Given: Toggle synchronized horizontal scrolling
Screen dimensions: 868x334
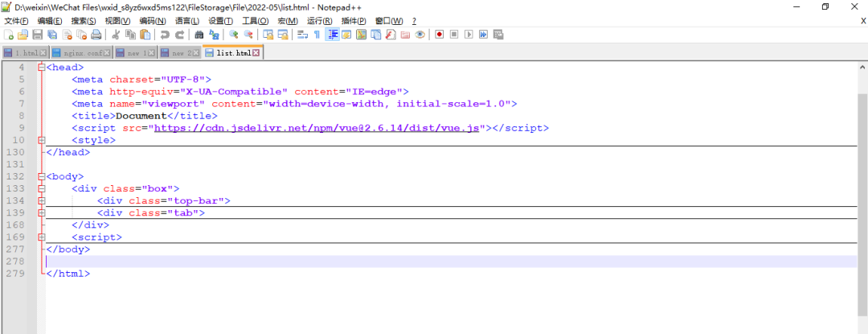Looking at the screenshot, I should 283,35.
